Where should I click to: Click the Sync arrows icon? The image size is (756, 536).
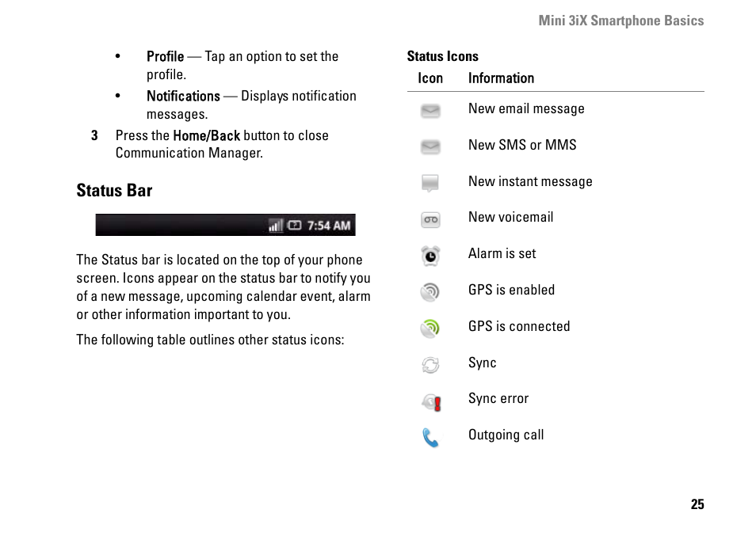point(430,364)
